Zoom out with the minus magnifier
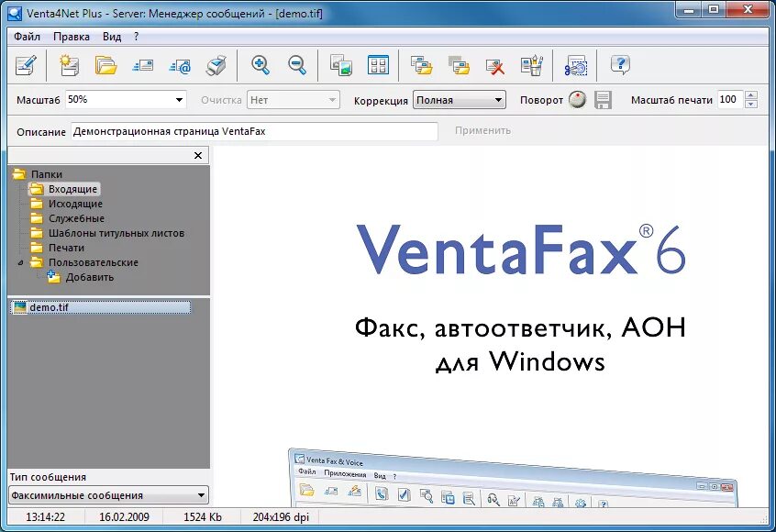 click(x=297, y=65)
